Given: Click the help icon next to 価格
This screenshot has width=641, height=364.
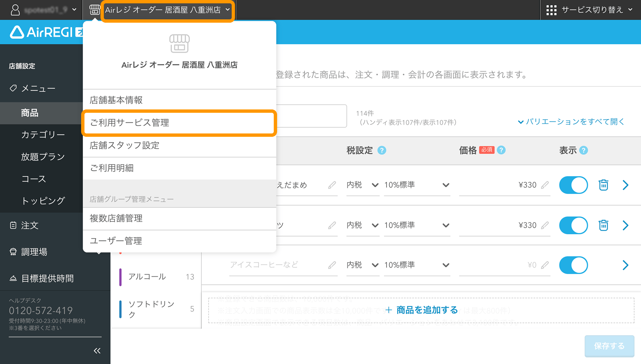Looking at the screenshot, I should click(501, 150).
